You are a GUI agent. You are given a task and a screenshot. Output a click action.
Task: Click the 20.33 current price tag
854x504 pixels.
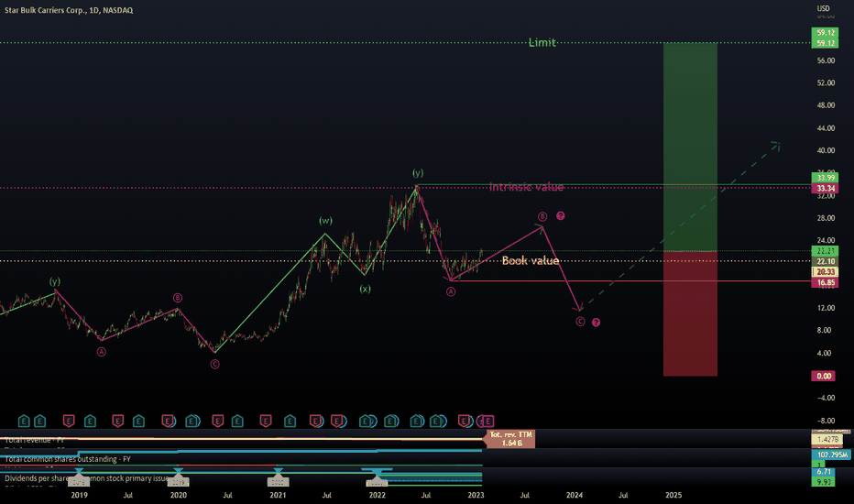[825, 271]
